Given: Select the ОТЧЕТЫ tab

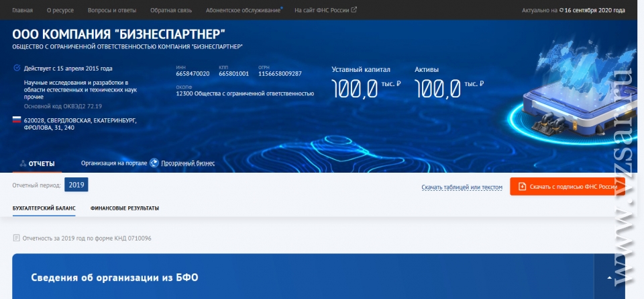Looking at the screenshot, I should point(42,164).
